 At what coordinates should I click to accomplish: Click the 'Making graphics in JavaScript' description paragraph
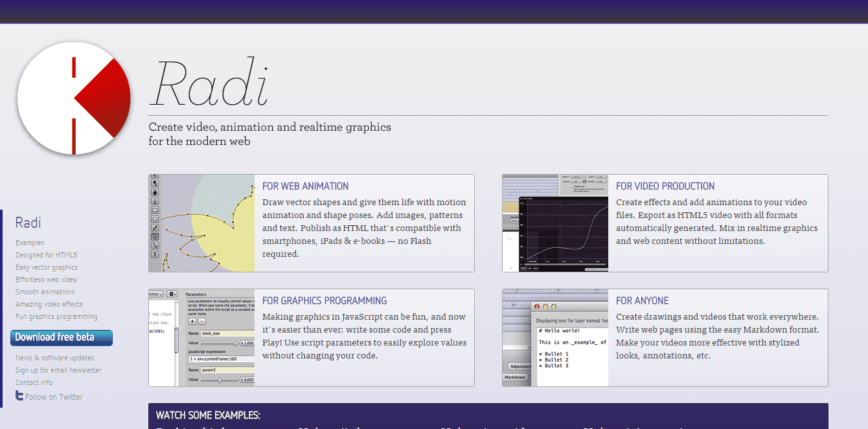coord(364,336)
